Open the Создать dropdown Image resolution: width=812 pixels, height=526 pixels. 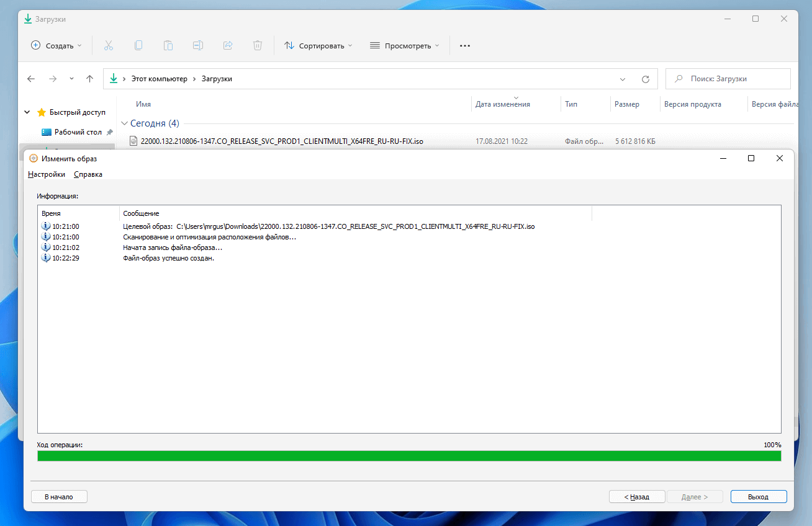click(x=56, y=45)
